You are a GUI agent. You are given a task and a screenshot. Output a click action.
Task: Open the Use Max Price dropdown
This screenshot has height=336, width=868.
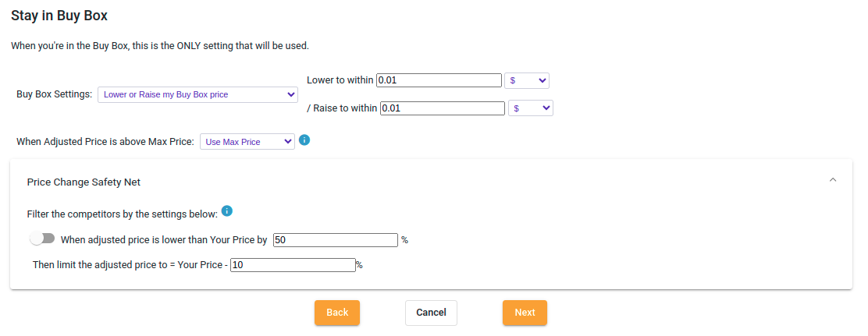tap(247, 142)
